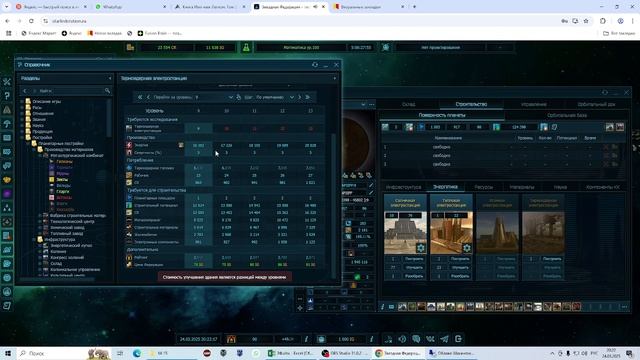Image resolution: width=640 pixels, height=360 pixels.
Task: Click the sections tree vertical scrollbar
Action: click(x=109, y=118)
